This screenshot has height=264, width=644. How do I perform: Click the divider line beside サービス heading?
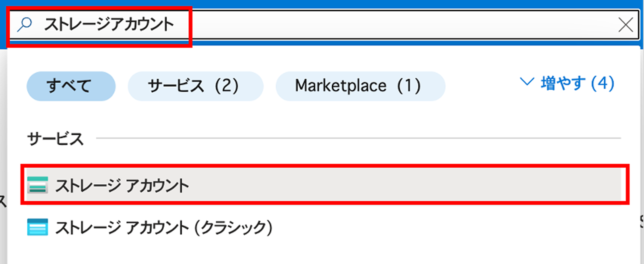[358, 138]
